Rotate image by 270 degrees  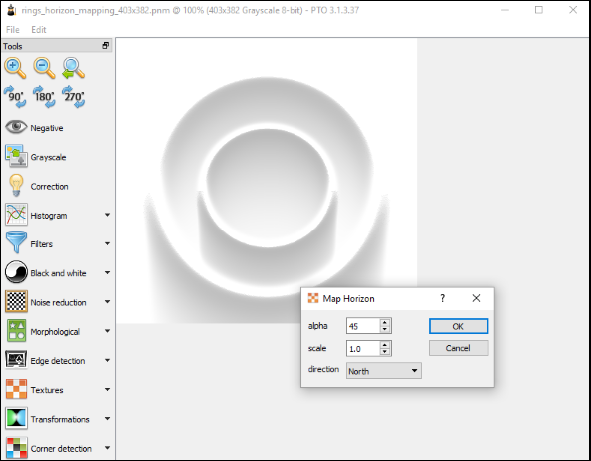pos(73,97)
